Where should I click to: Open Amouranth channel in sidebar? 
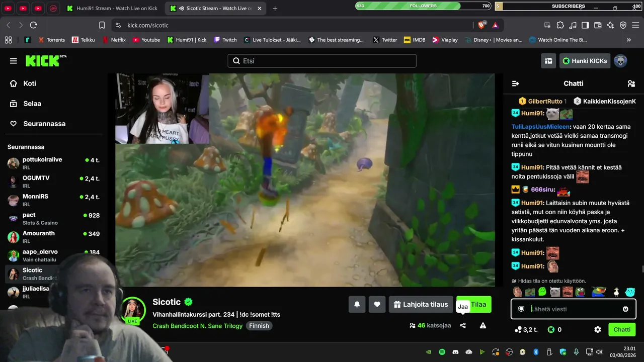[x=53, y=237]
